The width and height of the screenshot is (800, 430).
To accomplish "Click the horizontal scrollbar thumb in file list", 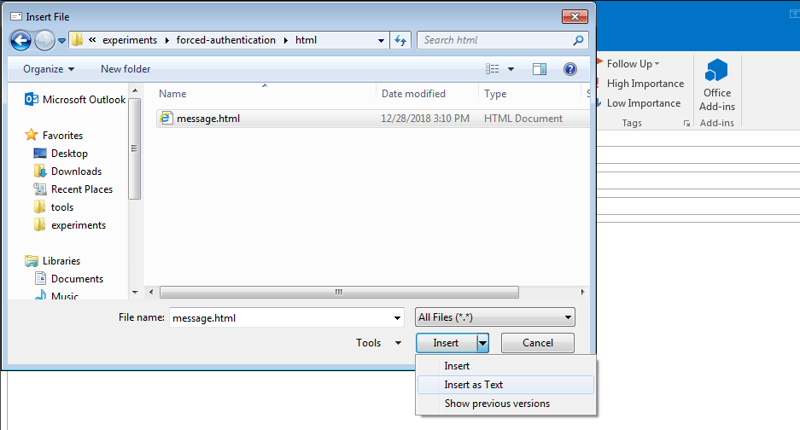I will pyautogui.click(x=339, y=292).
